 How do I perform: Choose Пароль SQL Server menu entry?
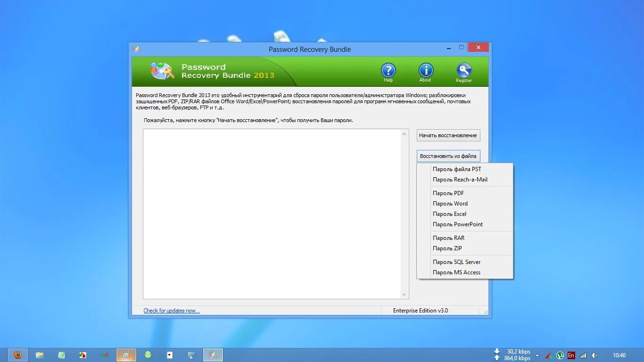[465, 262]
